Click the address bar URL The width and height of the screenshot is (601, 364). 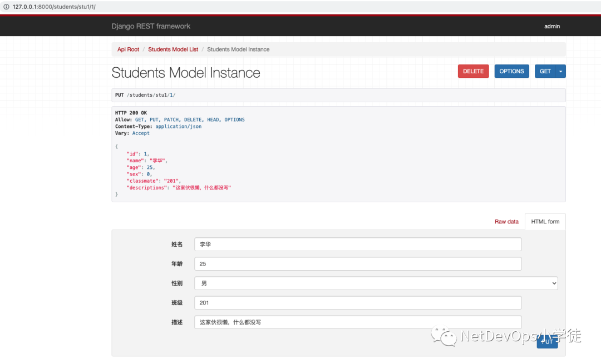coord(54,7)
